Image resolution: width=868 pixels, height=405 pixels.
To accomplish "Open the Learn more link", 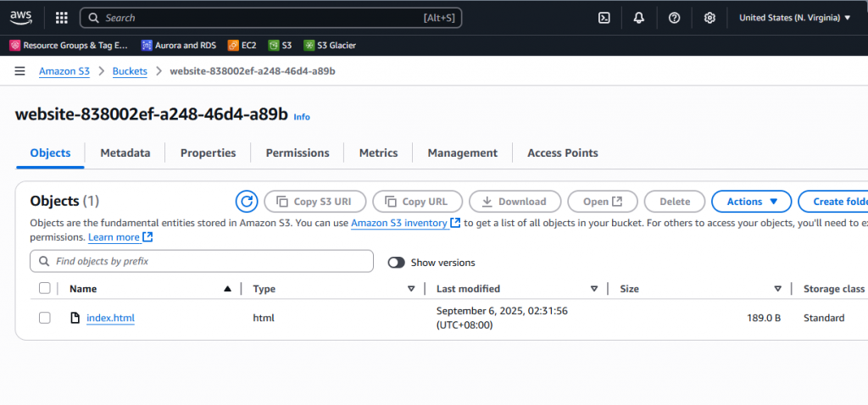I will [x=120, y=237].
